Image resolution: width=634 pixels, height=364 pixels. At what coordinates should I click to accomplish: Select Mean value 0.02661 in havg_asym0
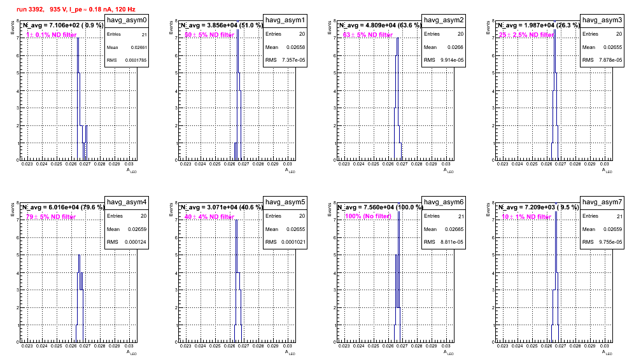[x=139, y=47]
